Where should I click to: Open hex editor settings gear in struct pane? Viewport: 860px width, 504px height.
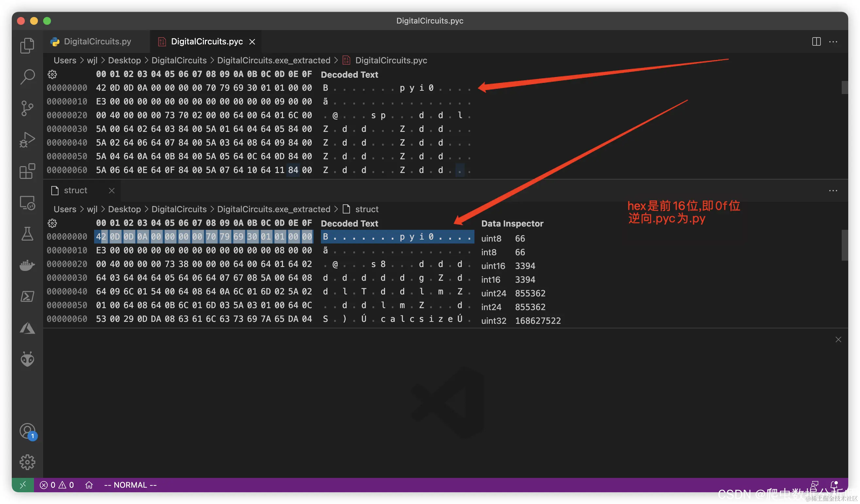tap(52, 223)
